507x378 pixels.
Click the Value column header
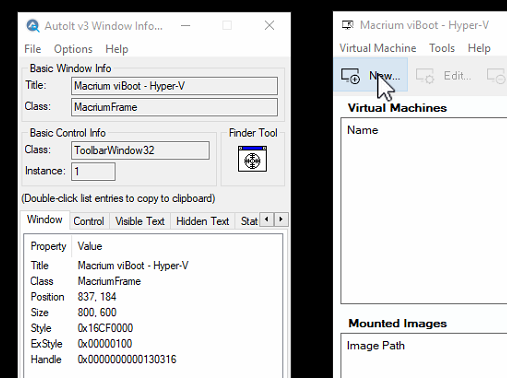[90, 246]
